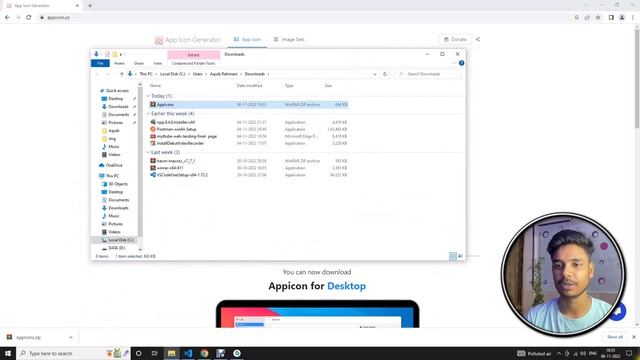Select the Postman-win64-Setup icon
Viewport: 640px width, 360px height.
click(x=153, y=129)
